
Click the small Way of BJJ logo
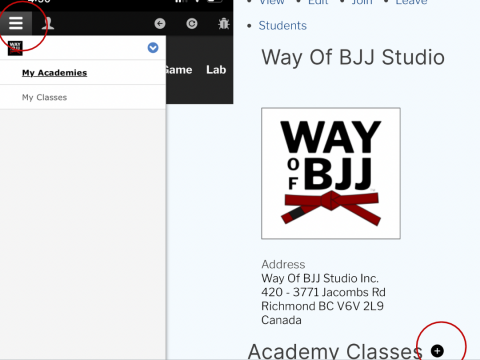(x=15, y=48)
